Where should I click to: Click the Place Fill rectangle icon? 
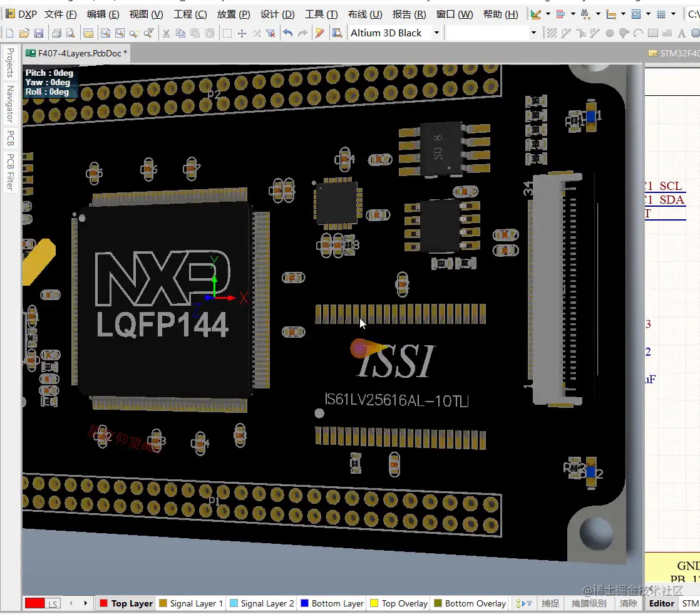click(652, 33)
